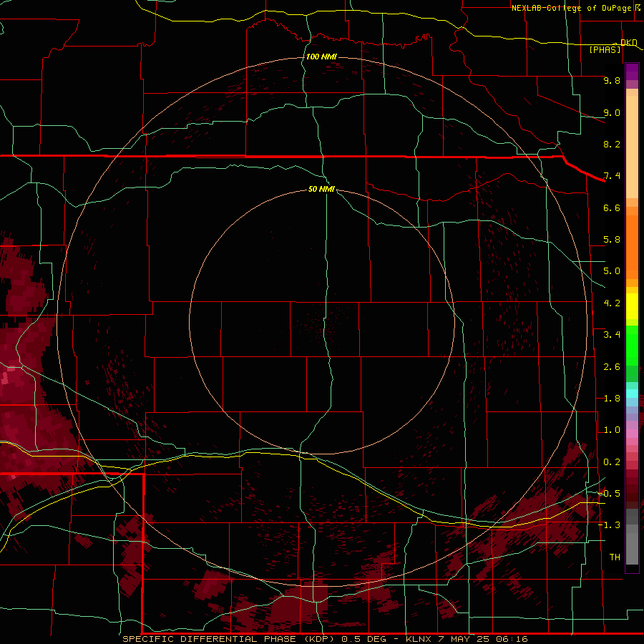Click the "TH" label on the color scale

point(615,557)
